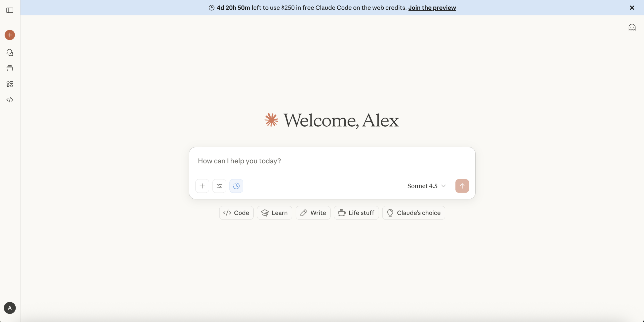
Task: Select the Claude's choice suggestion chip
Action: [414, 213]
